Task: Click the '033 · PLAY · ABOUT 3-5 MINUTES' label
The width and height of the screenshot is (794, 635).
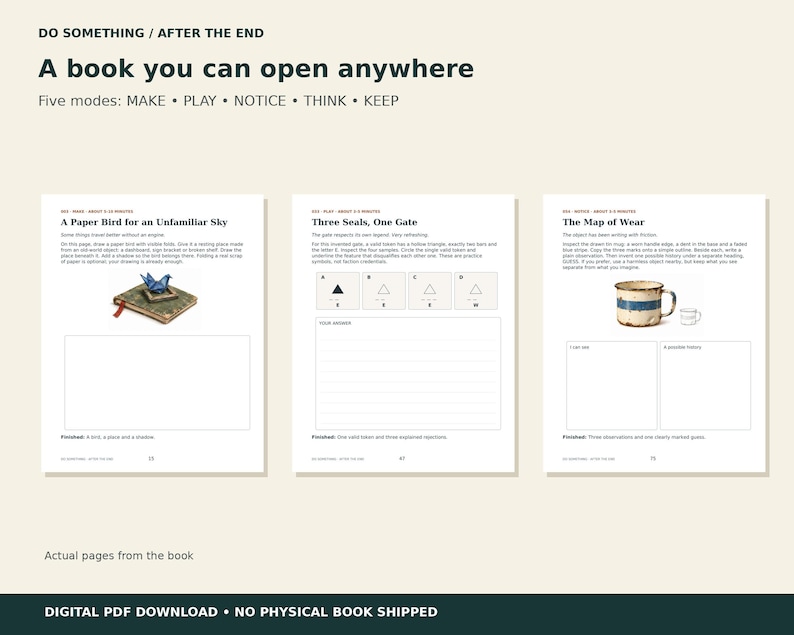Action: pyautogui.click(x=346, y=212)
